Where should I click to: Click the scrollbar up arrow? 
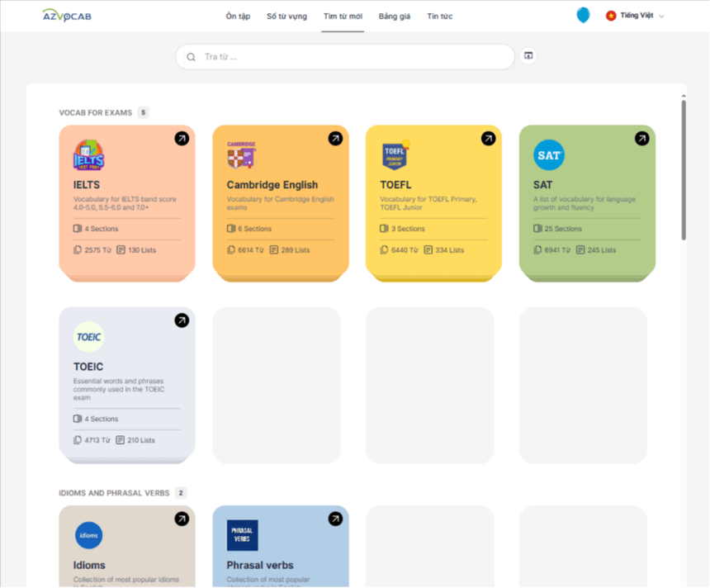pyautogui.click(x=684, y=96)
